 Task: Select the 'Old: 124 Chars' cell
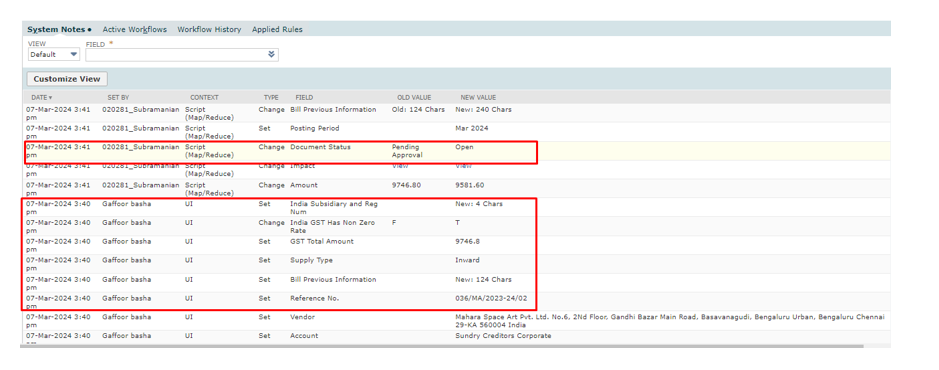[x=418, y=110]
